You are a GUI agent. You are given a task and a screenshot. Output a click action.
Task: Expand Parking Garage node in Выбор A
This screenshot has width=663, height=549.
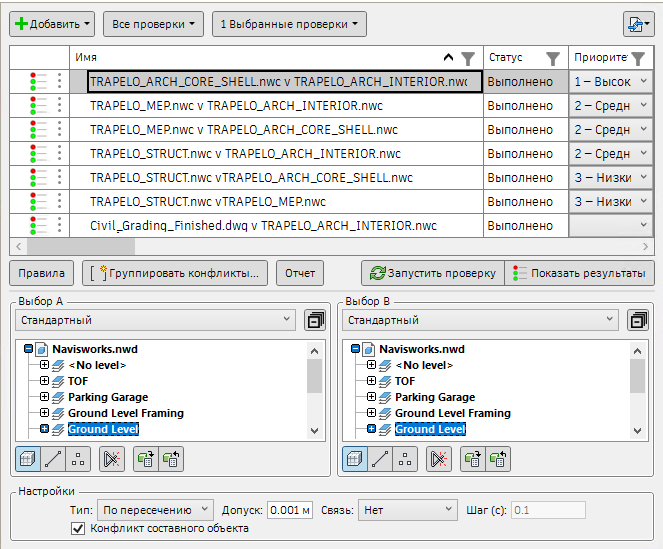pyautogui.click(x=44, y=397)
